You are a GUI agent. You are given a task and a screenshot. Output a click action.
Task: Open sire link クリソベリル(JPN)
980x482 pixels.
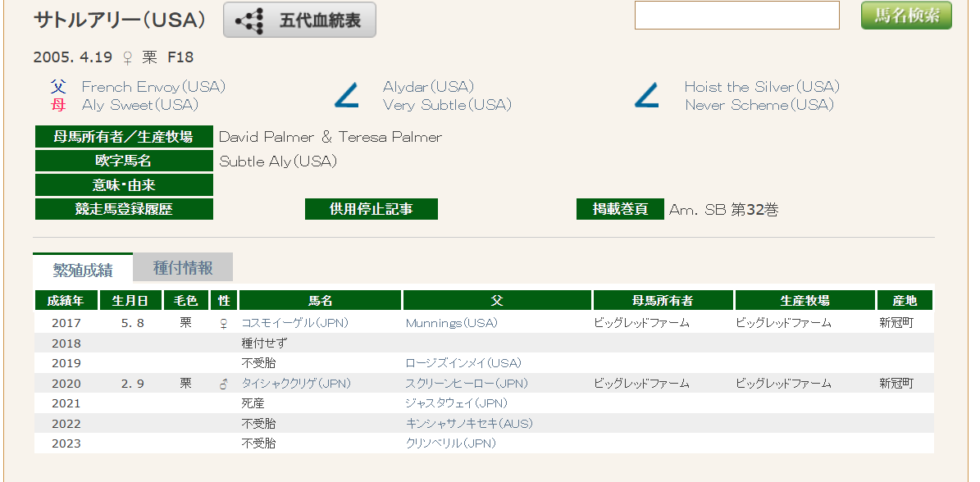point(450,444)
